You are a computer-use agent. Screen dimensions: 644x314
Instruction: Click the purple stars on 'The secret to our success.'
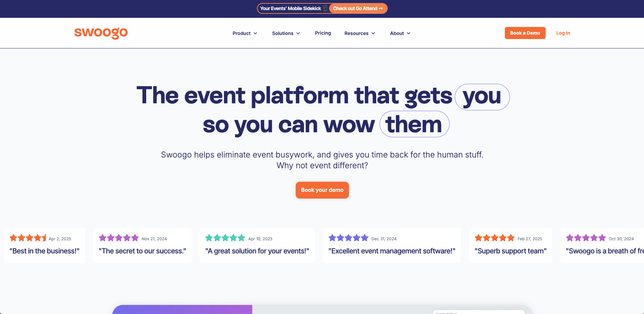(118, 238)
